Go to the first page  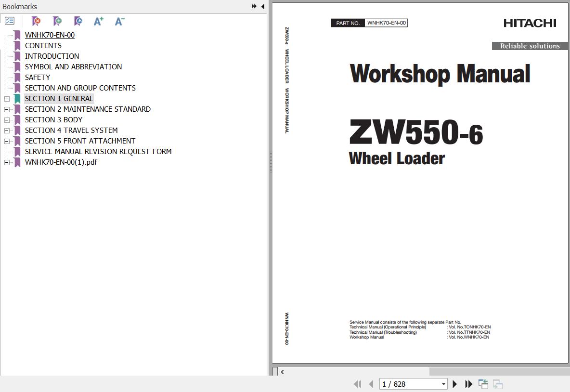tap(357, 384)
